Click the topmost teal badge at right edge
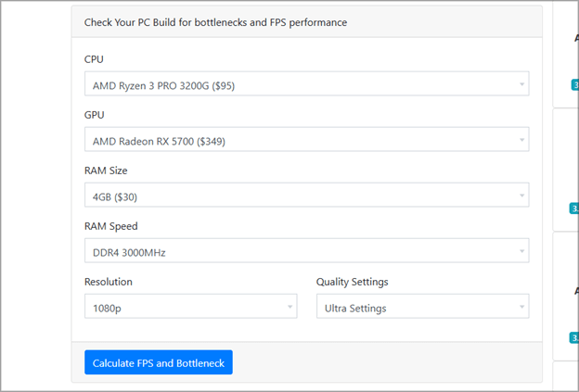 575,84
